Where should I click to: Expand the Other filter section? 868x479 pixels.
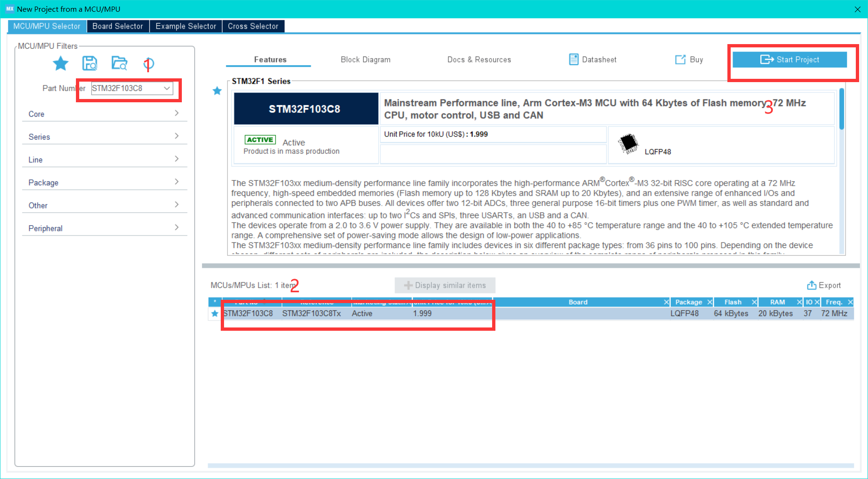coord(105,205)
